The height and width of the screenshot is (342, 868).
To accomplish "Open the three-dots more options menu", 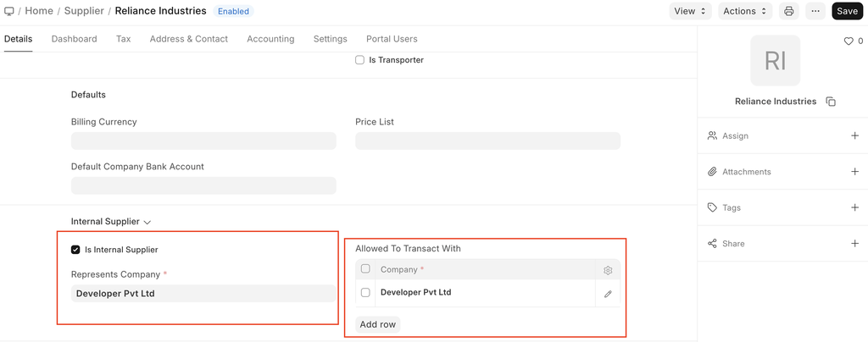I will pyautogui.click(x=815, y=11).
